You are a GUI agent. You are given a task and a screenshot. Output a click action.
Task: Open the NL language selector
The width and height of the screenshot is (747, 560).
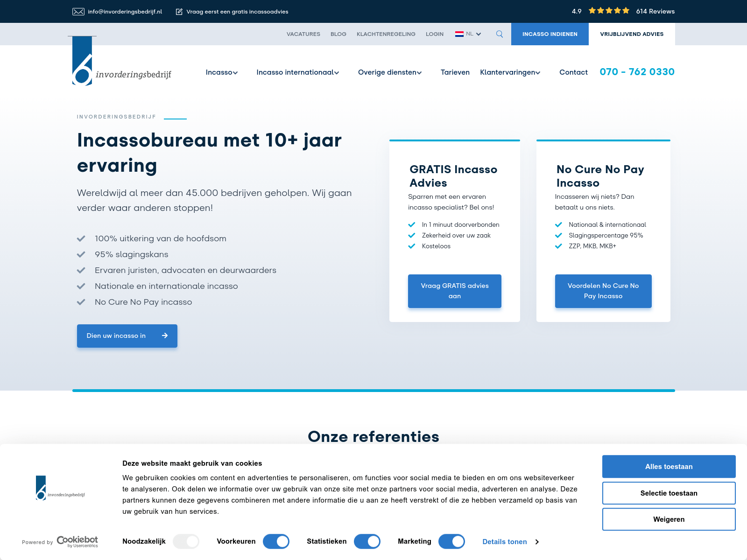(x=468, y=34)
